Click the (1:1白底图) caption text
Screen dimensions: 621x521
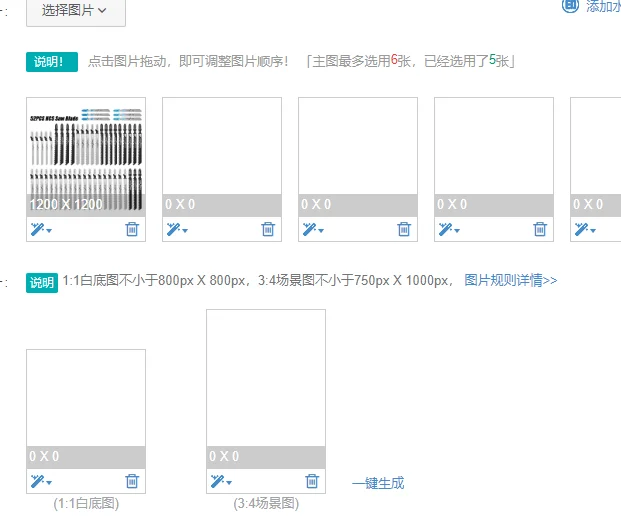pos(86,504)
